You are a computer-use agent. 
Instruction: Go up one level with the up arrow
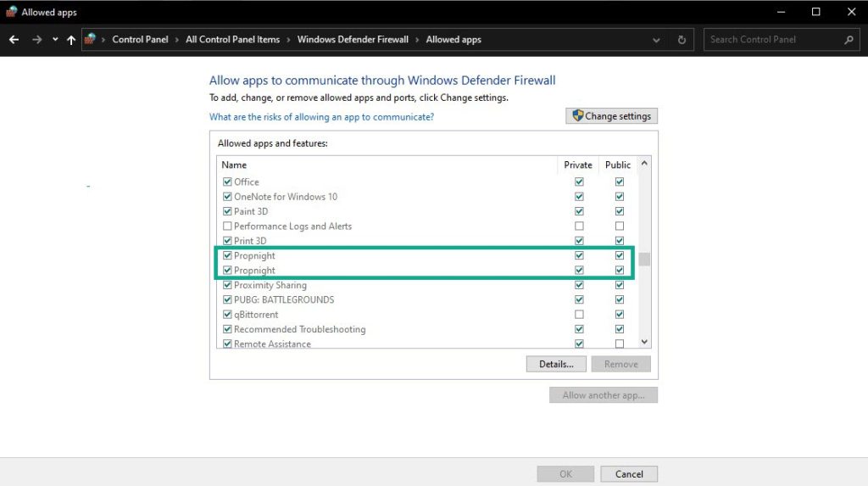pos(71,39)
